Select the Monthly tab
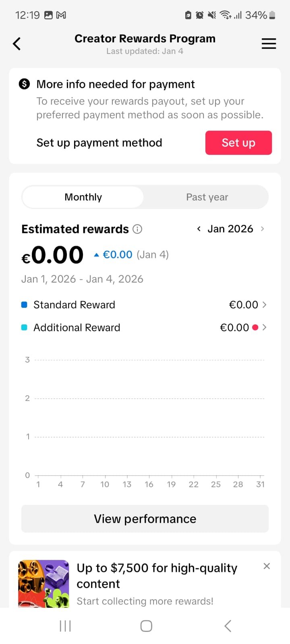Image resolution: width=290 pixels, height=644 pixels. [83, 197]
